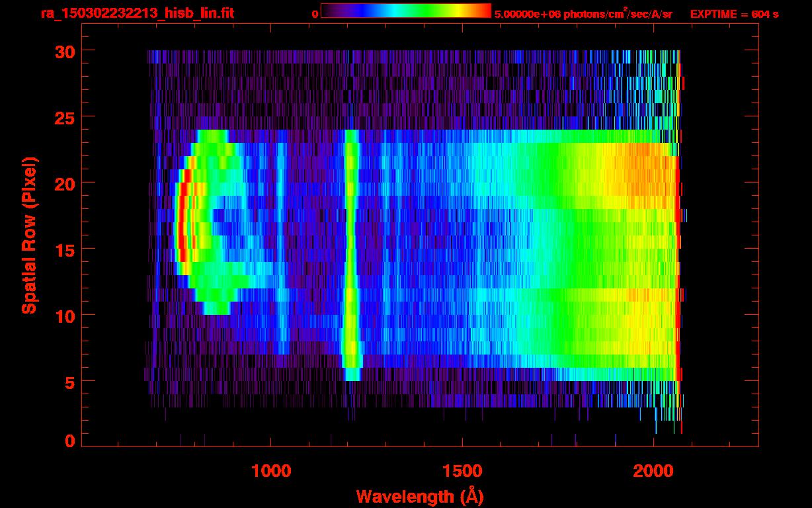Click the x-axis tick label 1500
Viewport: 812px width, 508px height.
pos(463,470)
